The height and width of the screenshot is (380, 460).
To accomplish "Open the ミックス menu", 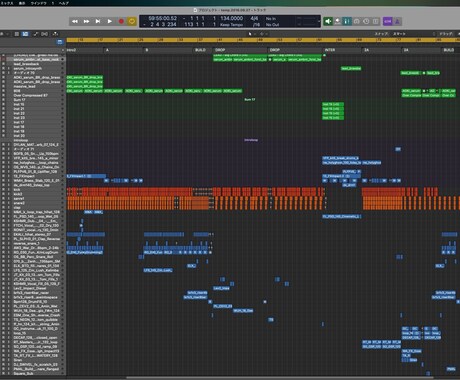I will (7, 3).
